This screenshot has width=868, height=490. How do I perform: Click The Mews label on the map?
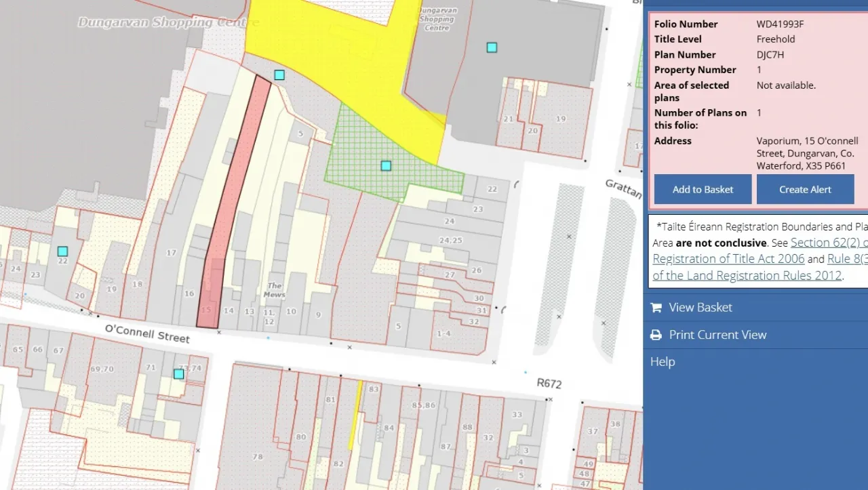[275, 290]
